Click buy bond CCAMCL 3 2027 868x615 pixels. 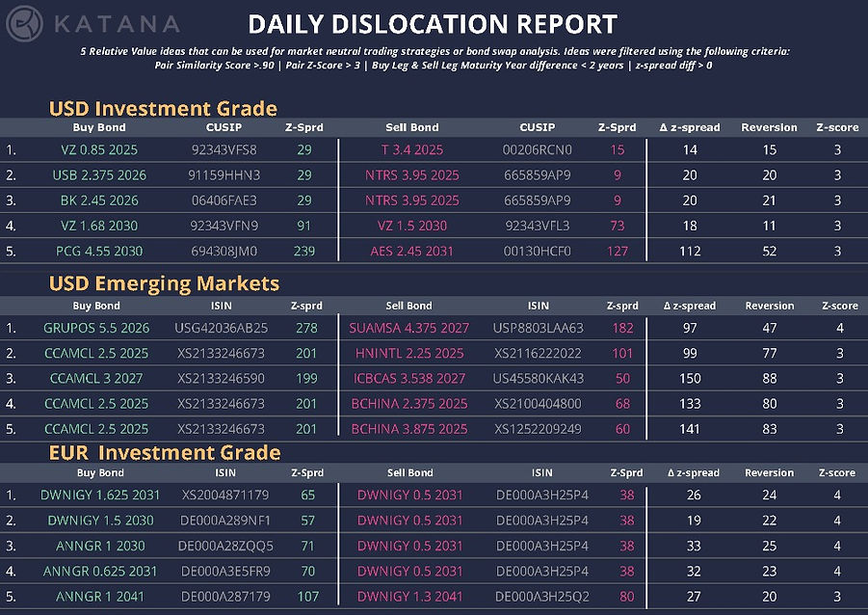[x=96, y=379]
